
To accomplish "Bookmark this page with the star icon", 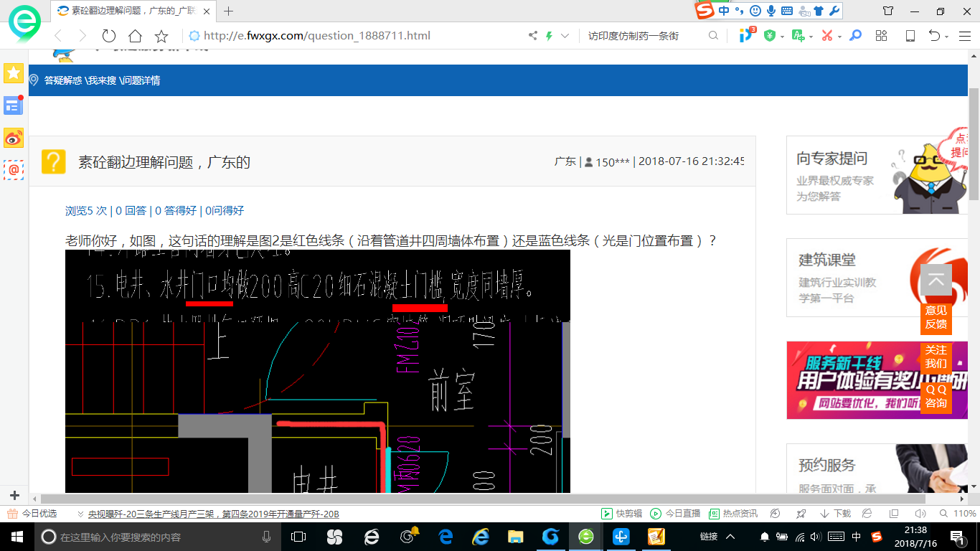I will pos(161,36).
